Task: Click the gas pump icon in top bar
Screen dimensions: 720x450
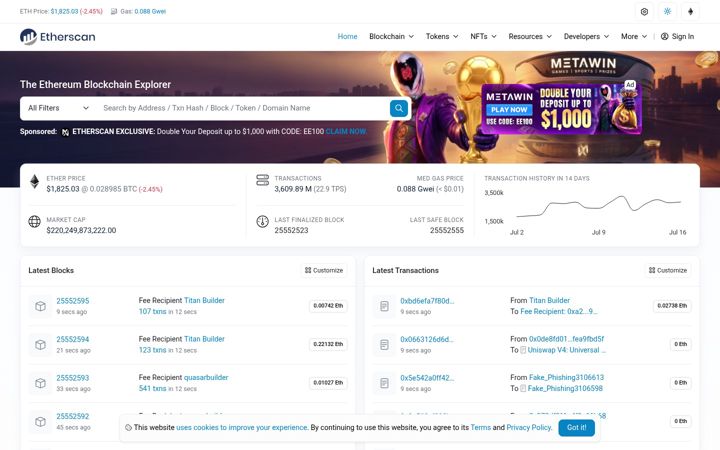Action: point(114,11)
